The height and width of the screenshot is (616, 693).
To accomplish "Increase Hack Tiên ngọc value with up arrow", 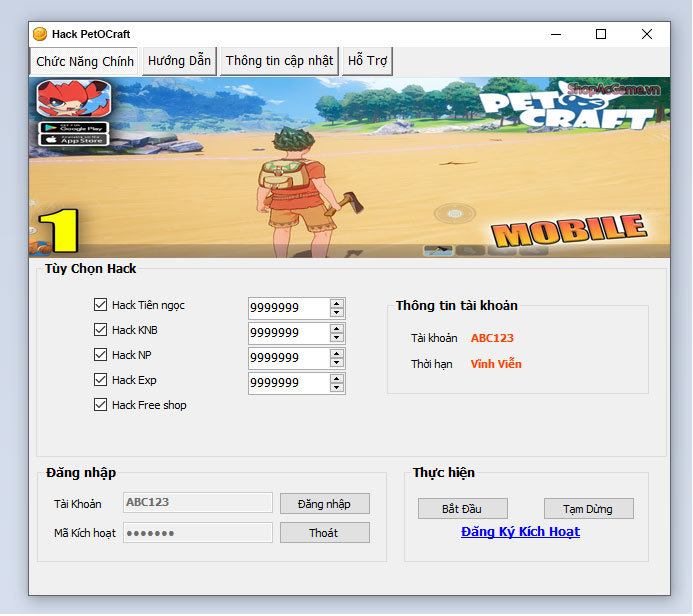I will [x=337, y=304].
